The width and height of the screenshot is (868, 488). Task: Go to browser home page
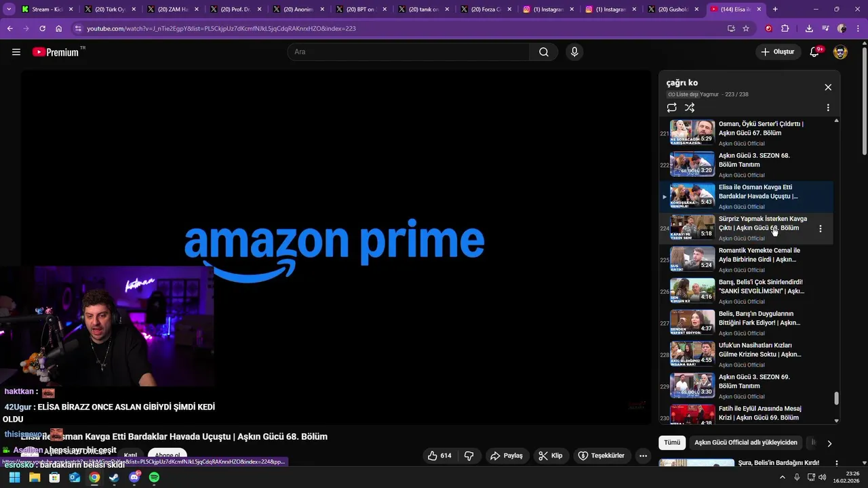[58, 28]
